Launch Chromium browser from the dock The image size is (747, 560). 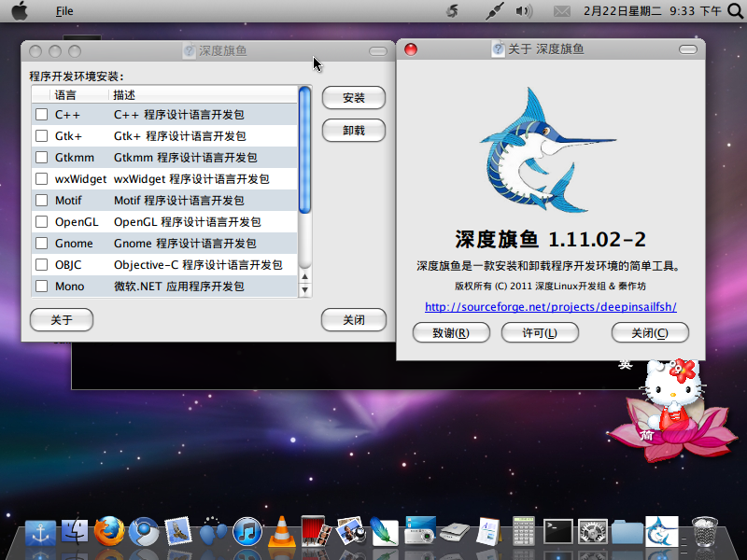coord(144,531)
